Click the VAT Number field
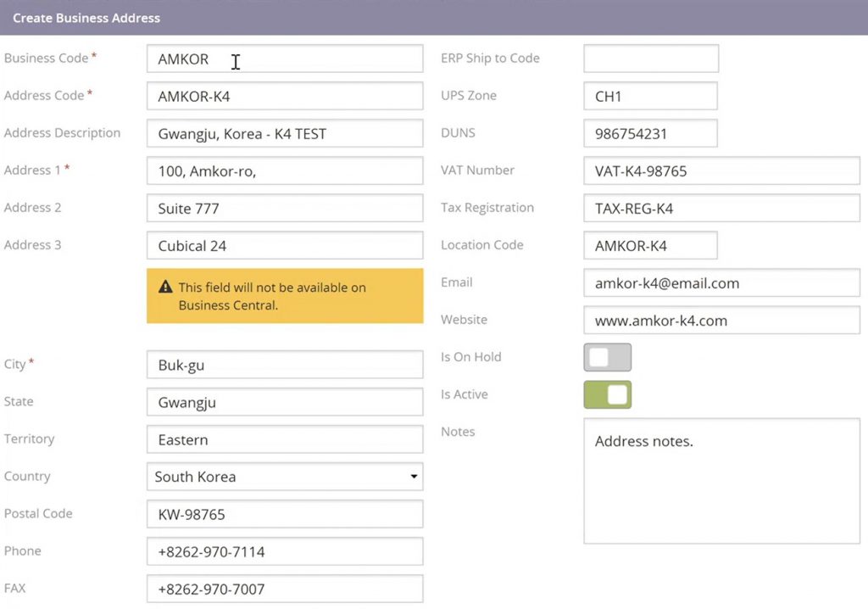This screenshot has height=609, width=868. (721, 170)
